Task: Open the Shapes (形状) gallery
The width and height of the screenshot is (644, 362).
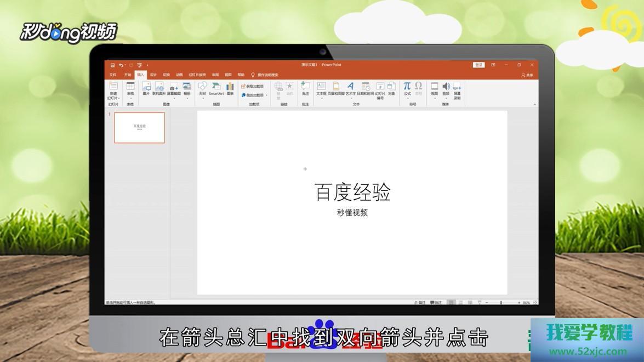Action: (202, 88)
